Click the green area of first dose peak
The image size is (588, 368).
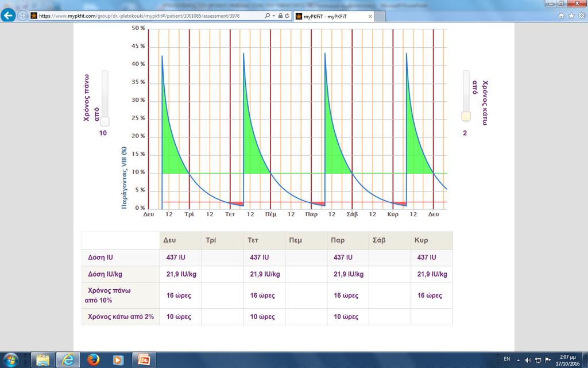pos(169,158)
